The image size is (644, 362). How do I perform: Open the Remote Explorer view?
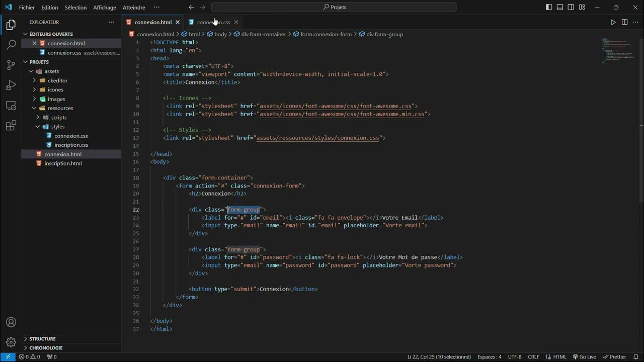coord(11,106)
